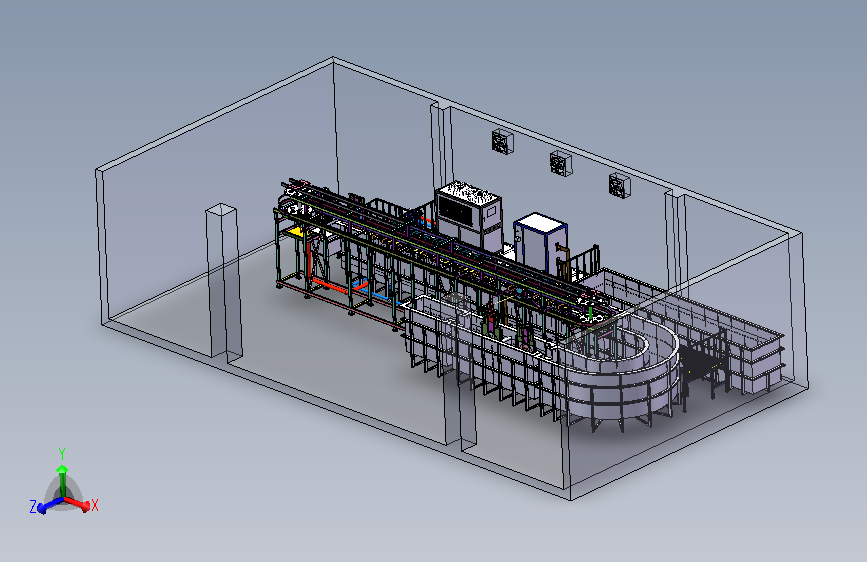
Task: Select the leftmost exhaust fan on the back wall
Action: 502,142
